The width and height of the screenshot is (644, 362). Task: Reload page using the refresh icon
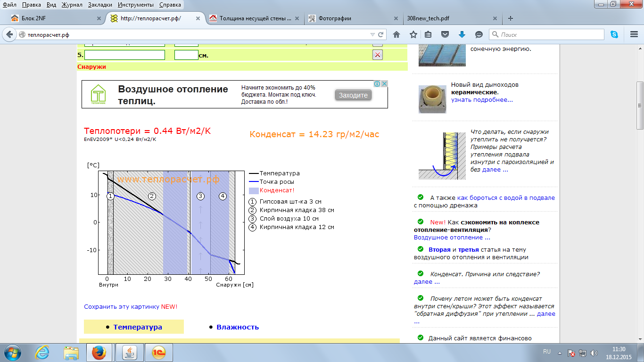(x=380, y=34)
